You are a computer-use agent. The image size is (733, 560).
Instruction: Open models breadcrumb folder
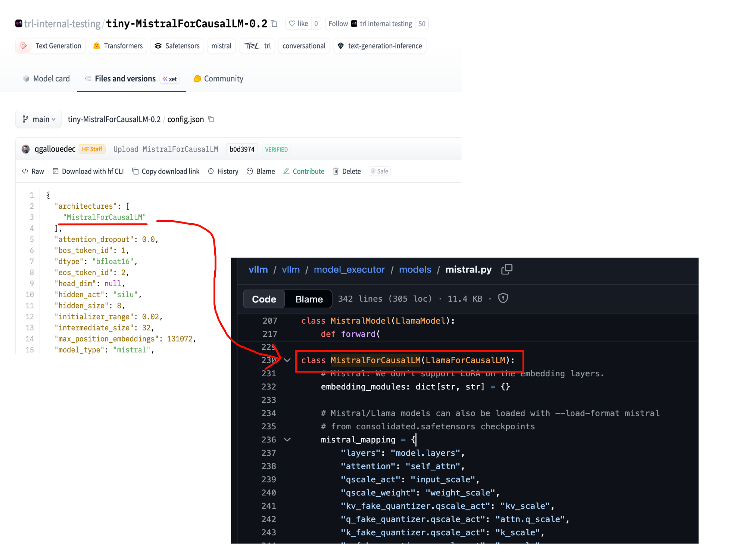click(x=415, y=270)
